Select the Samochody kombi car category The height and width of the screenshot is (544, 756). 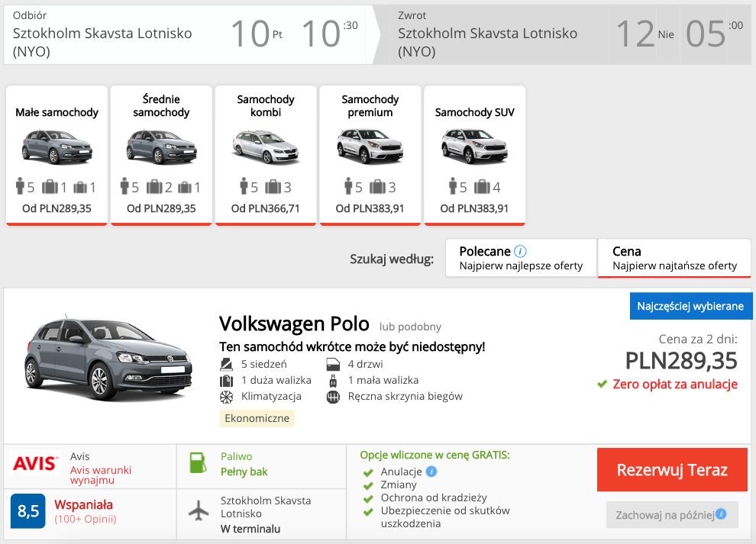(266, 155)
